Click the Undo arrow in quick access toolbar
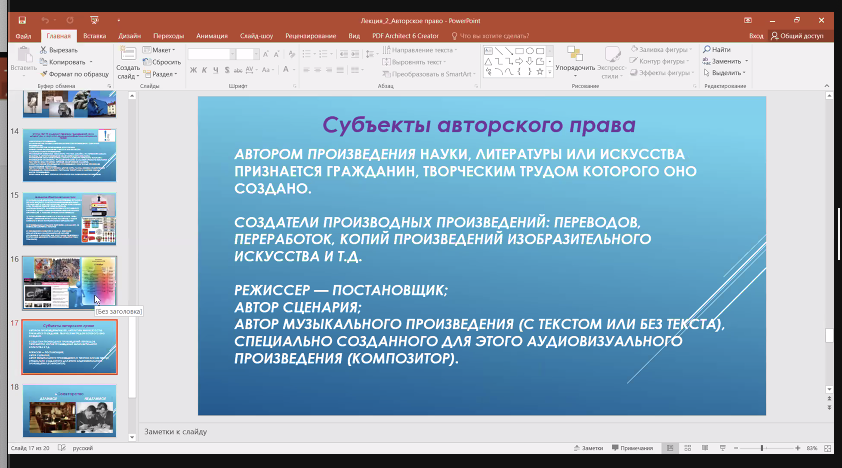The width and height of the screenshot is (842, 468). [45, 20]
